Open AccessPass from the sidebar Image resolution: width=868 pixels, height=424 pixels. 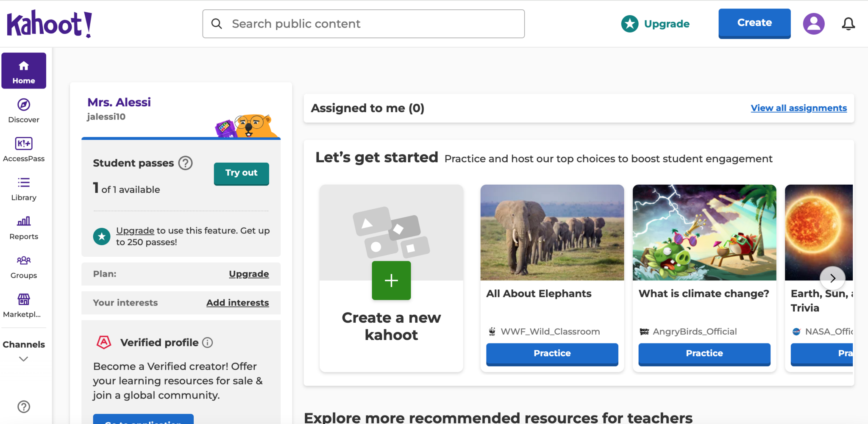point(24,150)
